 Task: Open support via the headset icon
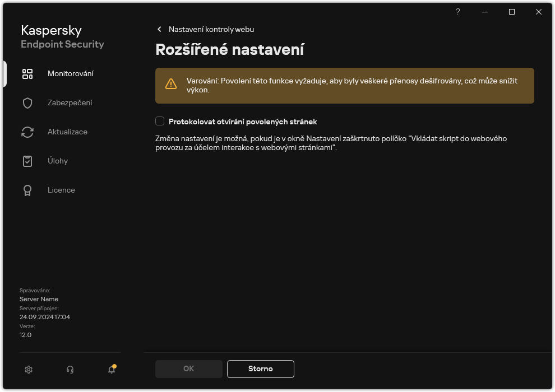70,370
